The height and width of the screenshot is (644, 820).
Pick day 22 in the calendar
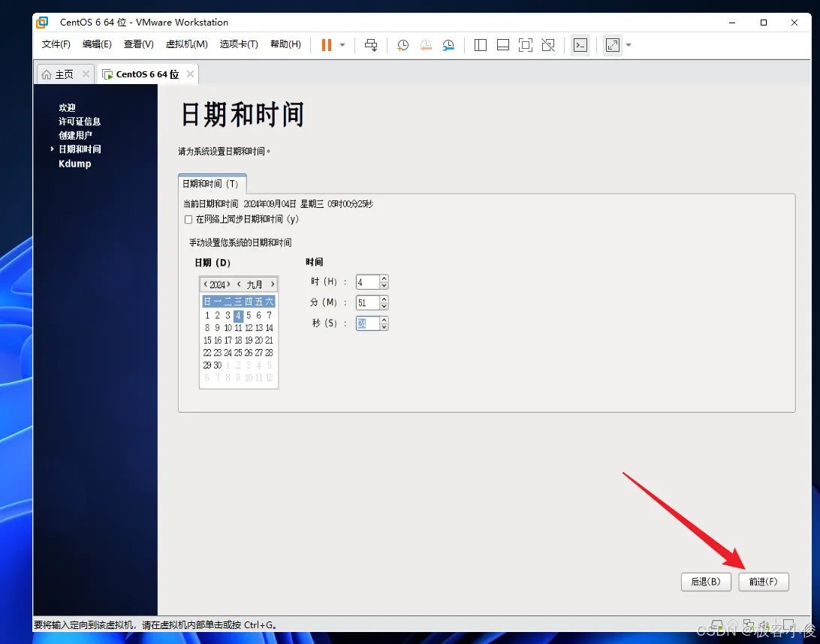pos(207,353)
